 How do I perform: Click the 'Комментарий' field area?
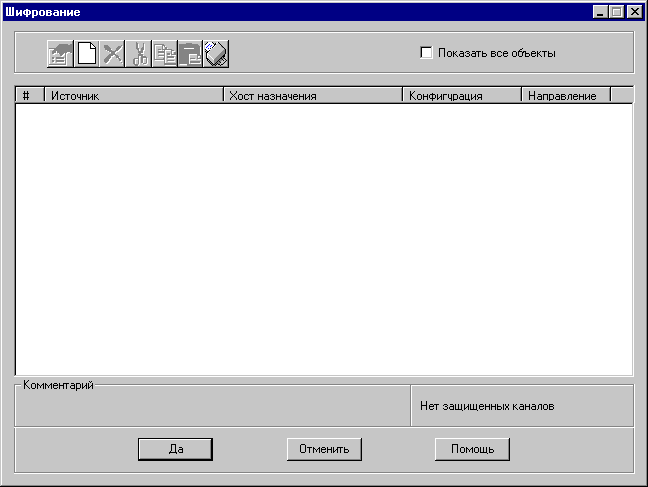pyautogui.click(x=212, y=408)
